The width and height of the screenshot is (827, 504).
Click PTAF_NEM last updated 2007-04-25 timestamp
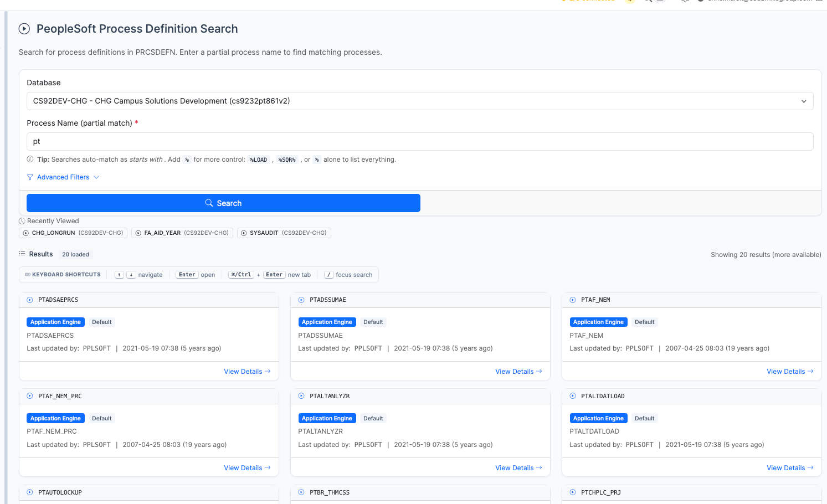(x=717, y=348)
